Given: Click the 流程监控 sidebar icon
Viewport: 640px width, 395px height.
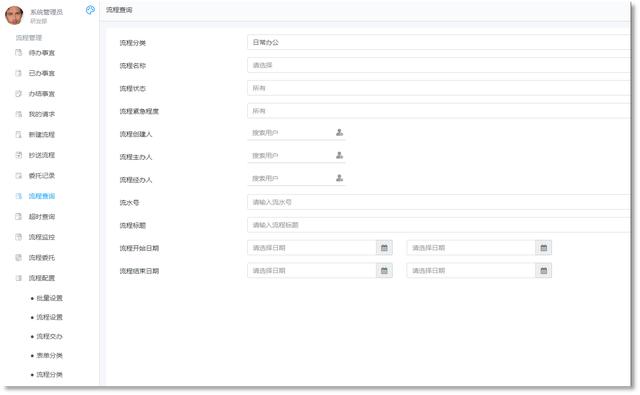Looking at the screenshot, I should (x=18, y=237).
